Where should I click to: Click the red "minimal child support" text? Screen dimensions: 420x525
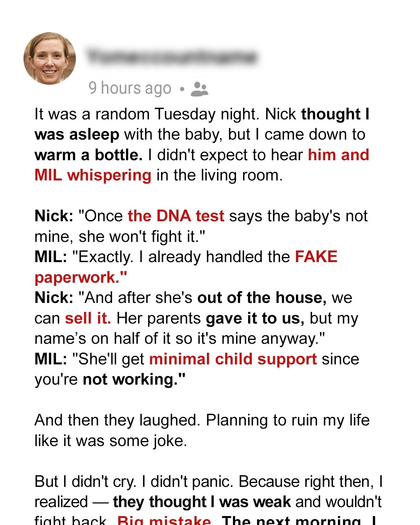(233, 359)
